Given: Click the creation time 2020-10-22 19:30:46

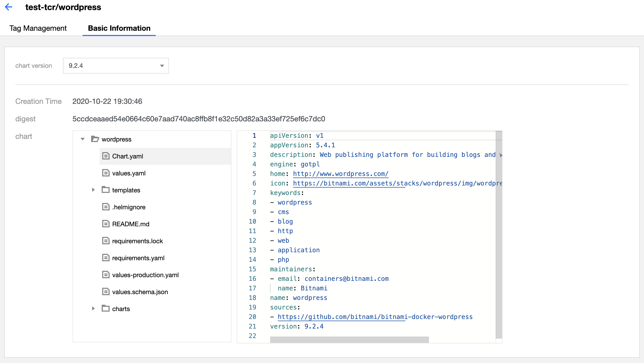Looking at the screenshot, I should pyautogui.click(x=107, y=101).
